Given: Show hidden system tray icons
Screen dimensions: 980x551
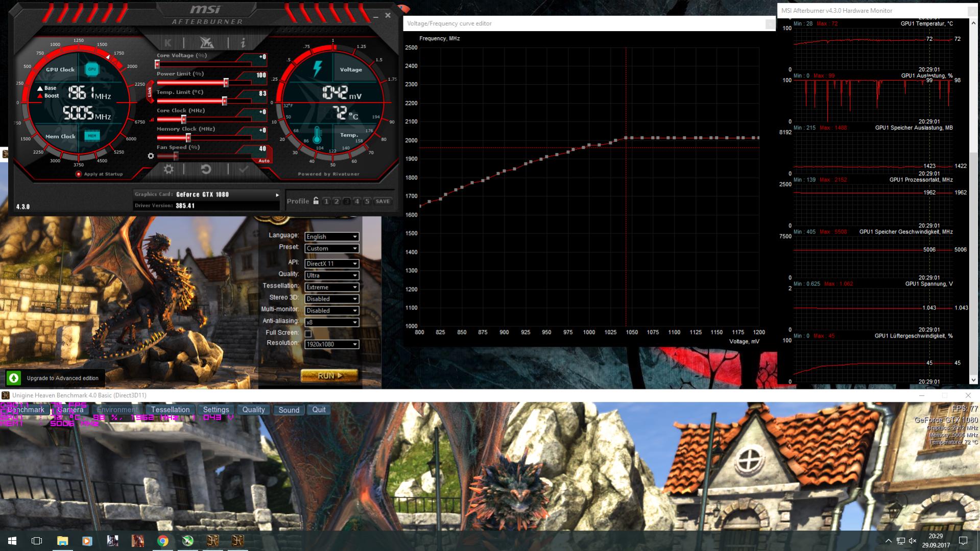Looking at the screenshot, I should (888, 540).
